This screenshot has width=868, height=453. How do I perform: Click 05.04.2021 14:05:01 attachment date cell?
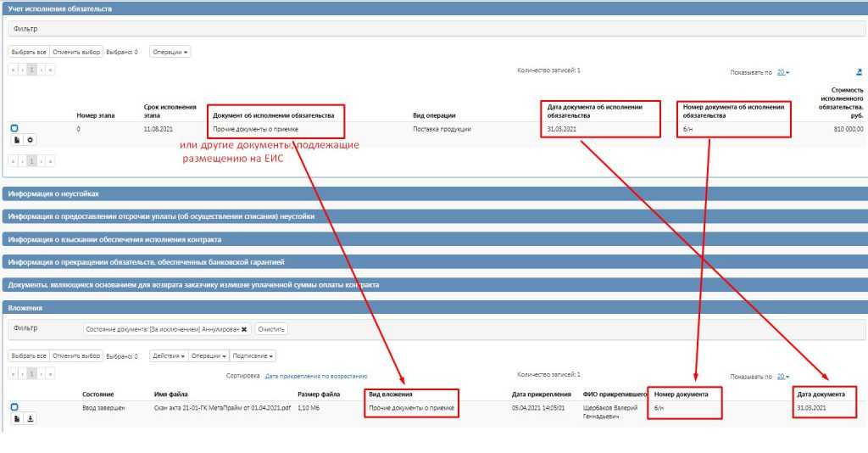tap(538, 408)
